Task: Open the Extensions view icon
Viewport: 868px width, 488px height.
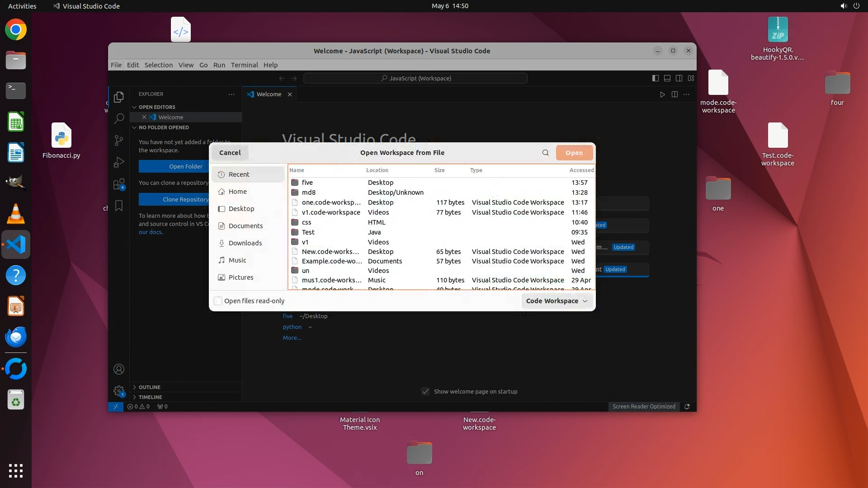Action: [x=119, y=184]
